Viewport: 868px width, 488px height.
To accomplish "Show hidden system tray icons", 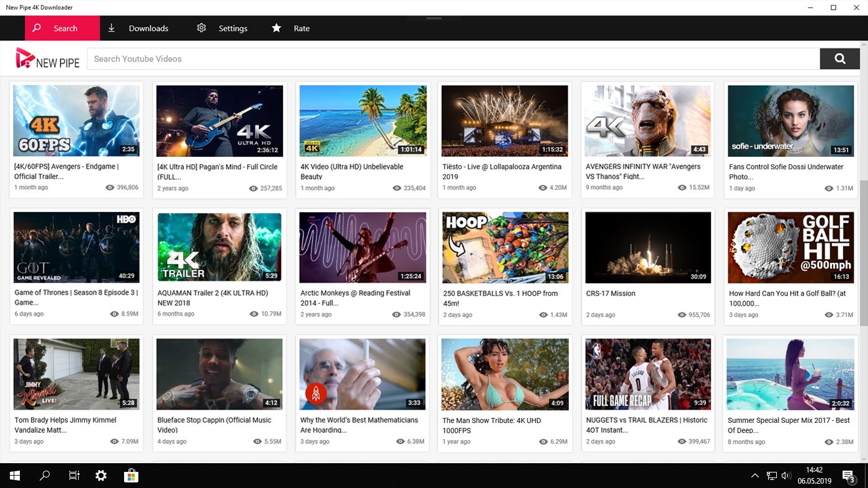I will click(x=754, y=476).
